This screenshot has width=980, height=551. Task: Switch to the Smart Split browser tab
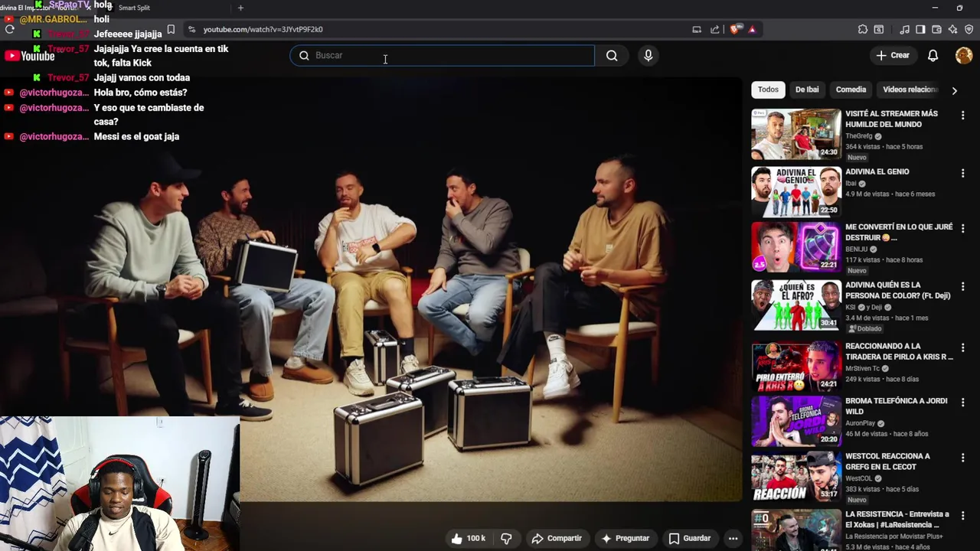134,8
